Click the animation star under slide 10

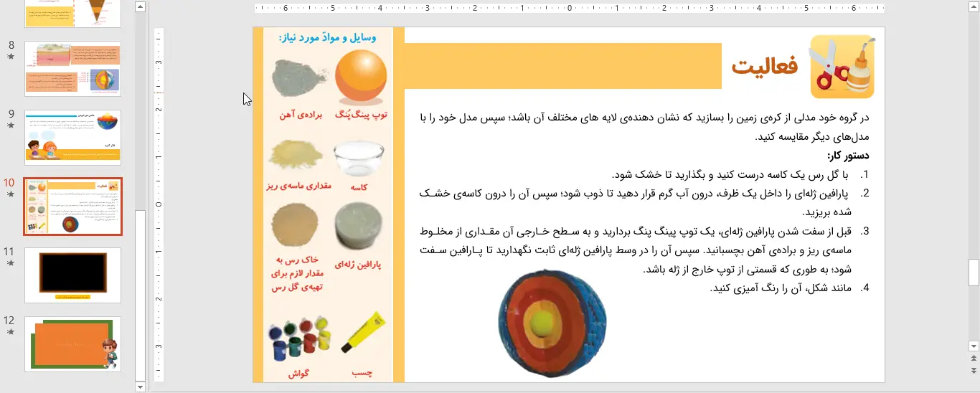(x=10, y=194)
